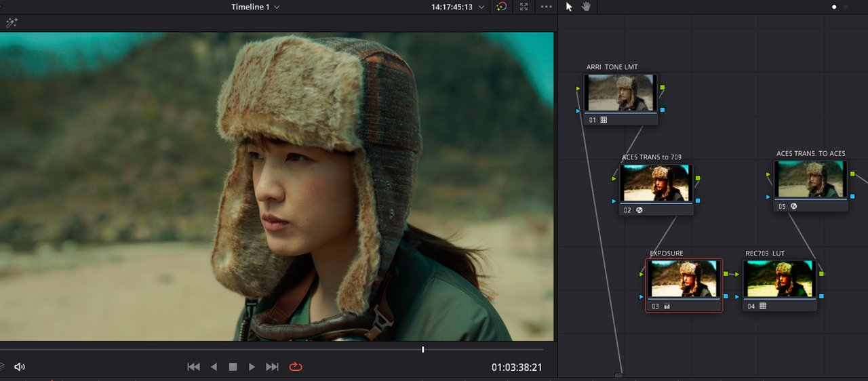
Task: Click the magic wand qualifier icon above viewer
Action: [11, 23]
